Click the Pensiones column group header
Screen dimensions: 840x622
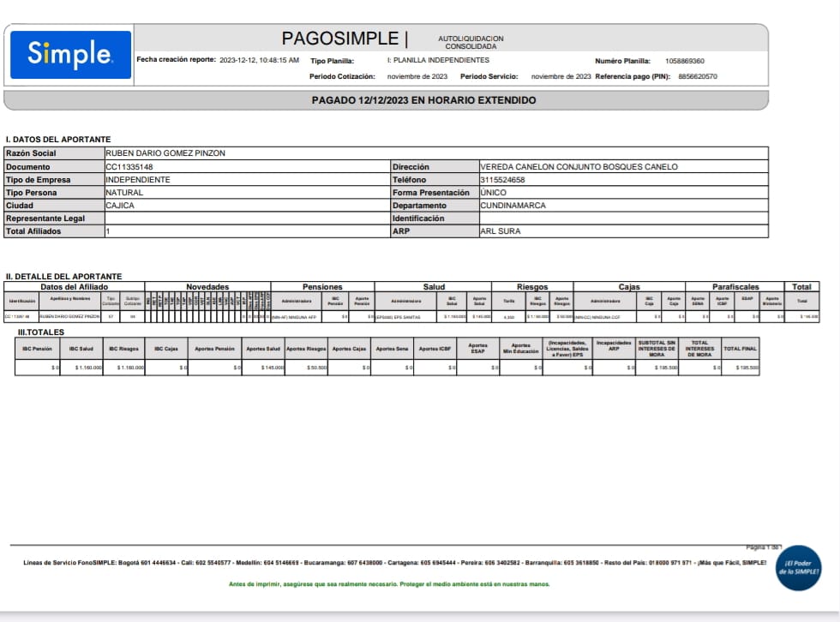coord(322,287)
